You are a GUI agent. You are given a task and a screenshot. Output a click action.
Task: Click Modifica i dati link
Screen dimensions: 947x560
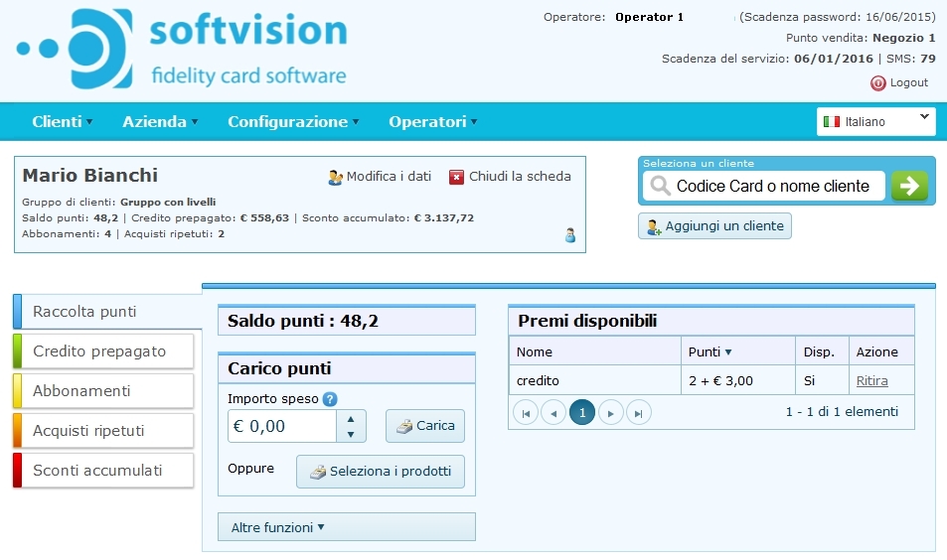389,176
